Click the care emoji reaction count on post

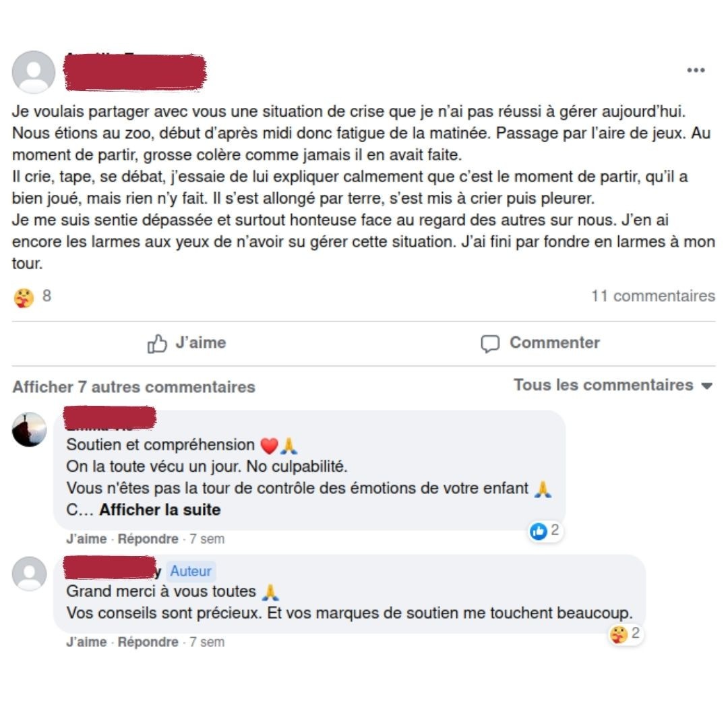(32, 297)
